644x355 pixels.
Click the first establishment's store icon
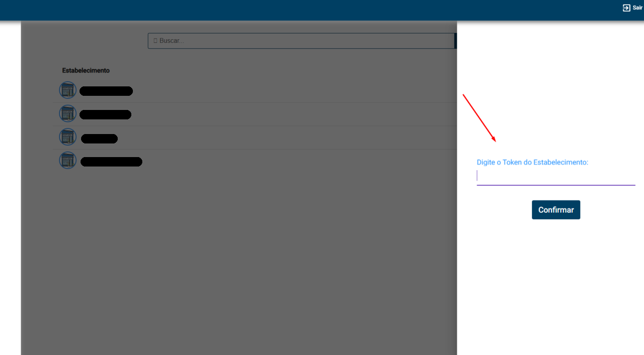pos(67,90)
